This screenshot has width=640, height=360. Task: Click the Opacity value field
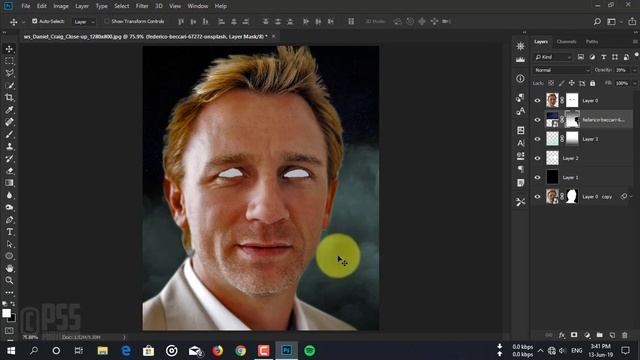[x=622, y=70]
